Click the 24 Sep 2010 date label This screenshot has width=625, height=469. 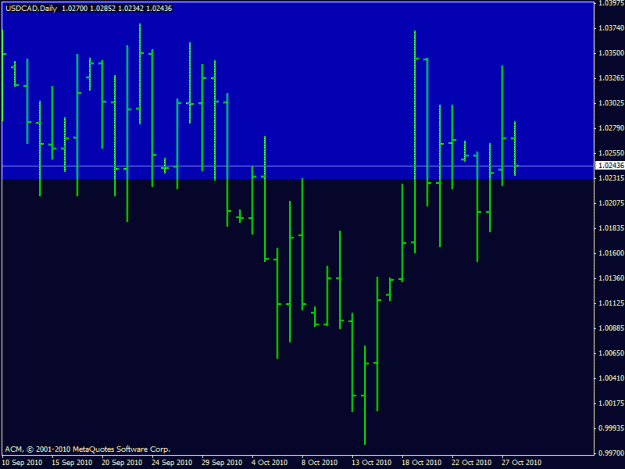172,463
